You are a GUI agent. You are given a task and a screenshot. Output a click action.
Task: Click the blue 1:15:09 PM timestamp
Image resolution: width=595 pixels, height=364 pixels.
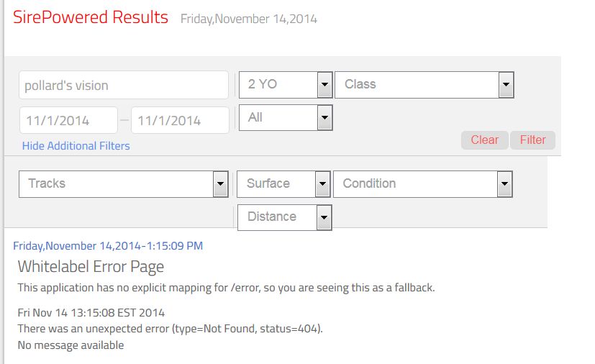(x=108, y=246)
